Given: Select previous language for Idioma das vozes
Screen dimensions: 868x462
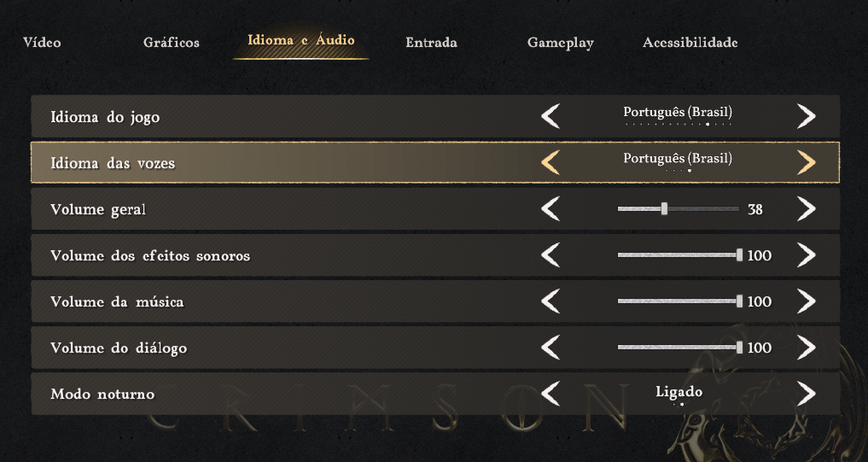Looking at the screenshot, I should 551,162.
